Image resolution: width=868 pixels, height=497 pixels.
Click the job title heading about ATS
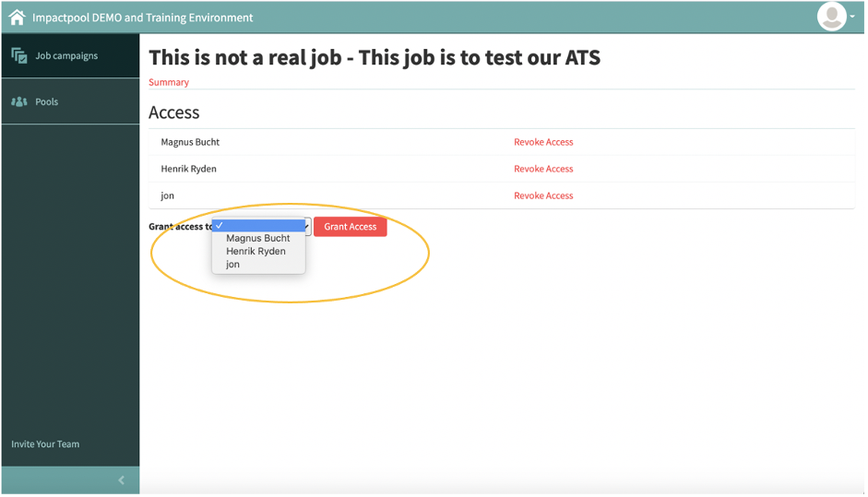point(375,57)
